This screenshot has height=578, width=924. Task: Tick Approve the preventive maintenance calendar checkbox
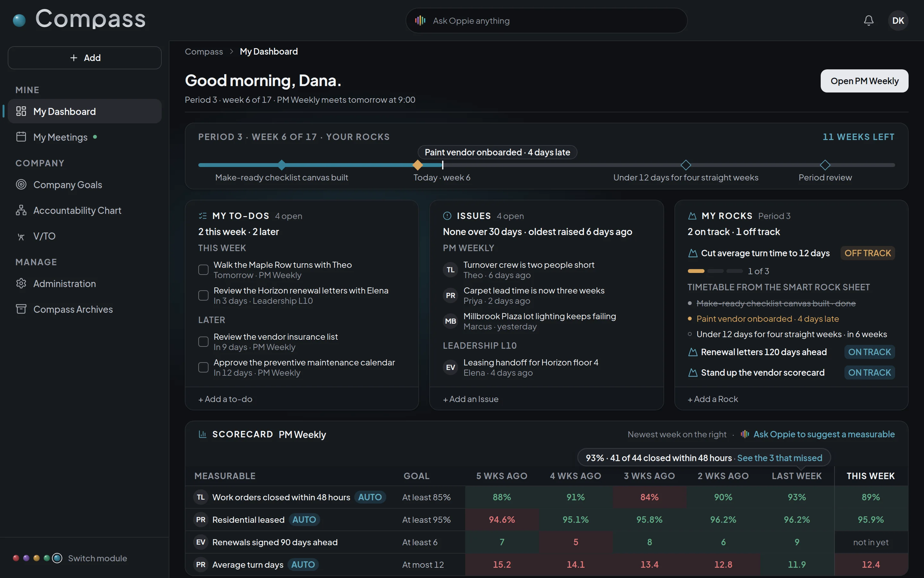pos(203,367)
